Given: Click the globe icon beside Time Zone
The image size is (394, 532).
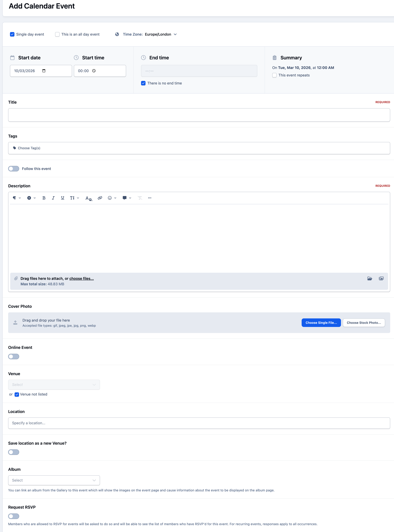Looking at the screenshot, I should coord(117,34).
